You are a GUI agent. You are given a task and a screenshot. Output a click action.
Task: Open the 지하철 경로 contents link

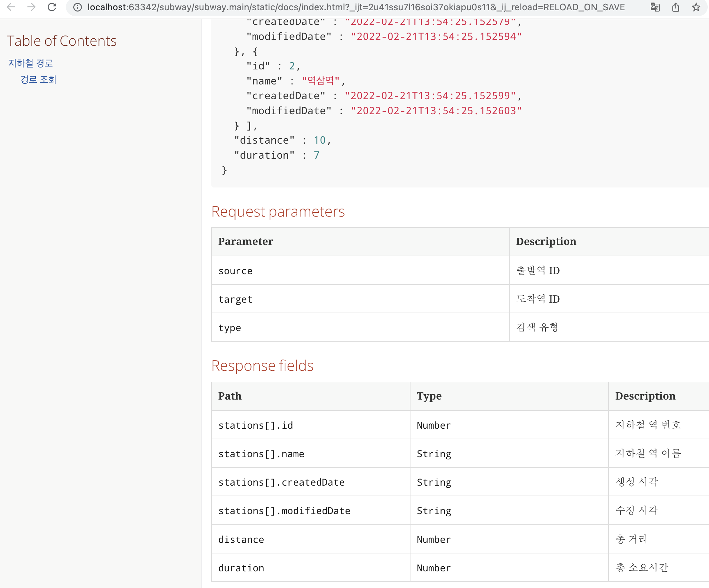31,63
